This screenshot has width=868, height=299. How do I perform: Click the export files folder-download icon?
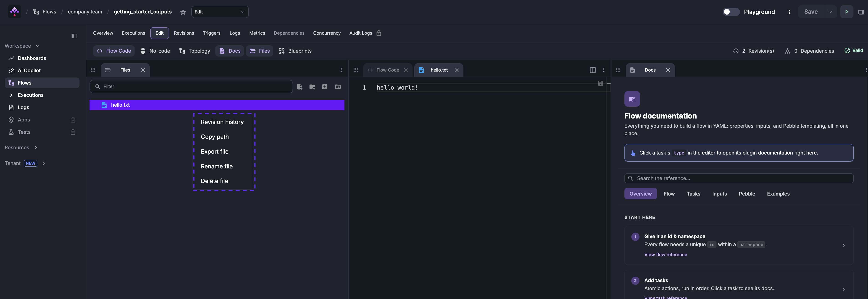click(338, 87)
